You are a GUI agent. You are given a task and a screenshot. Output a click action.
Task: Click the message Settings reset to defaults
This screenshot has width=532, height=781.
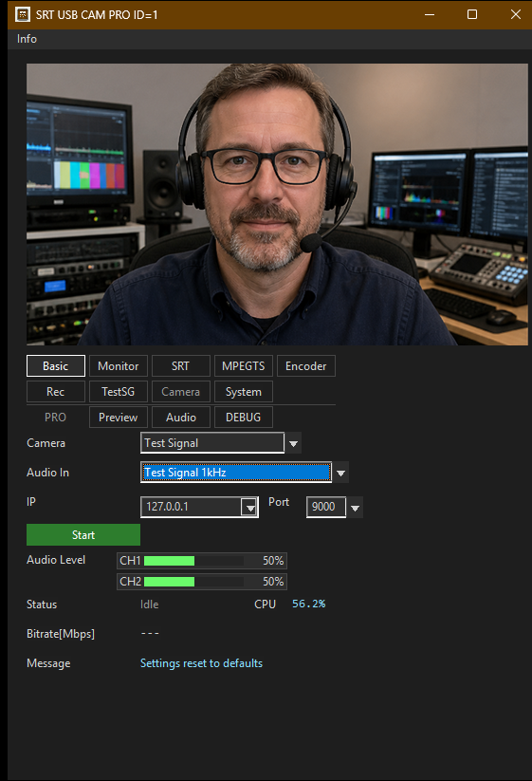coord(202,663)
